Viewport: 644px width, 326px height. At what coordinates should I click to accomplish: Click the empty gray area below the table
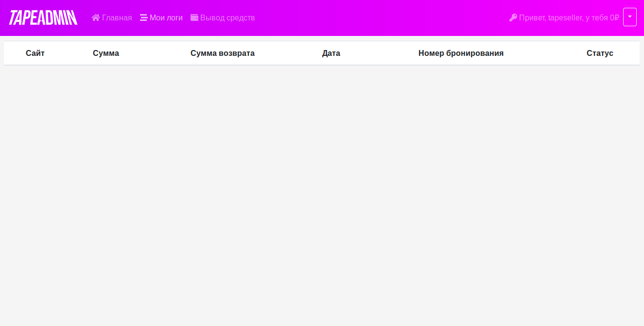(321, 194)
